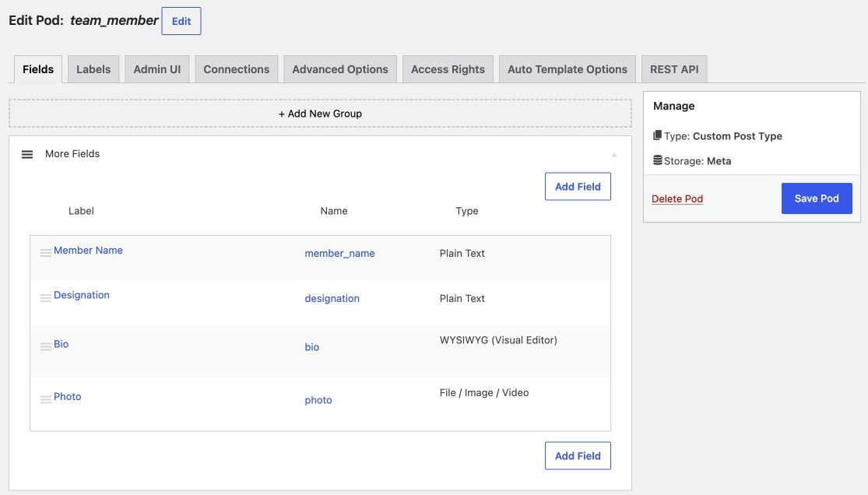
Task: Click the team_member pod title text
Action: point(114,20)
